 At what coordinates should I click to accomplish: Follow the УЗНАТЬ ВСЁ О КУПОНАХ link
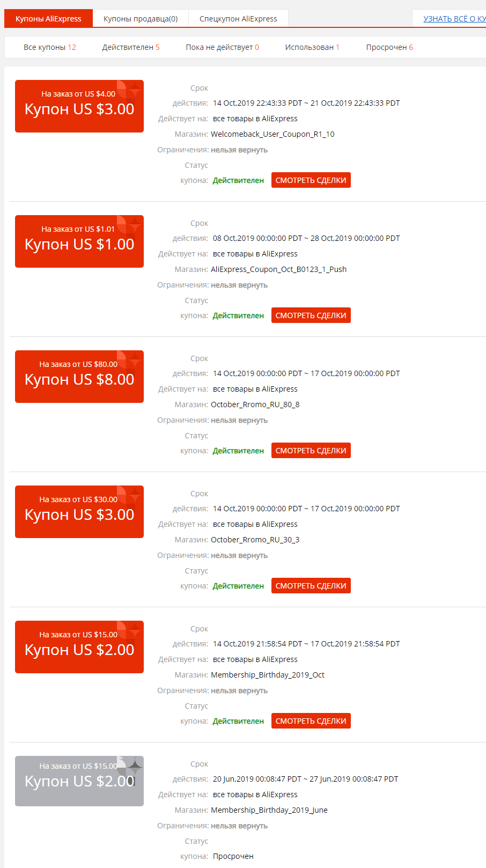(454, 19)
